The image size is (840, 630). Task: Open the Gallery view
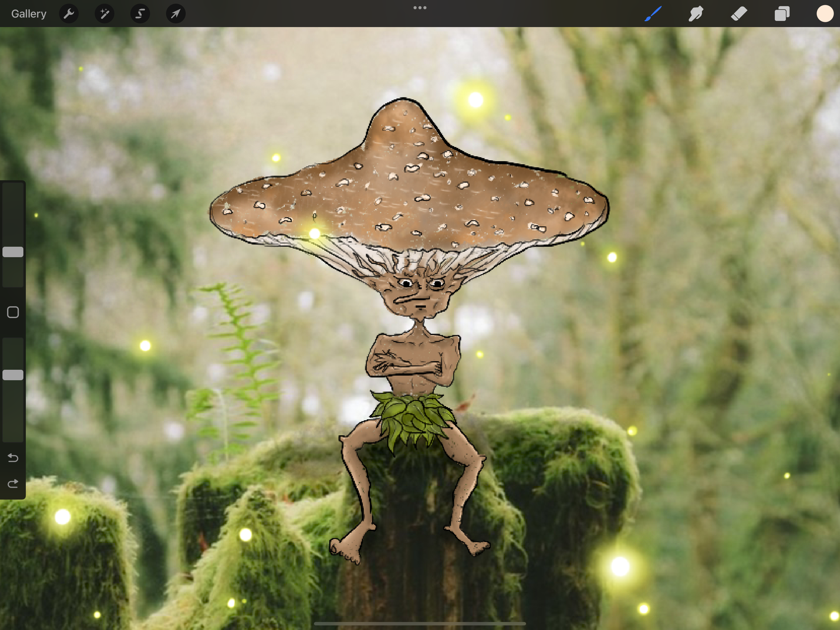point(29,14)
